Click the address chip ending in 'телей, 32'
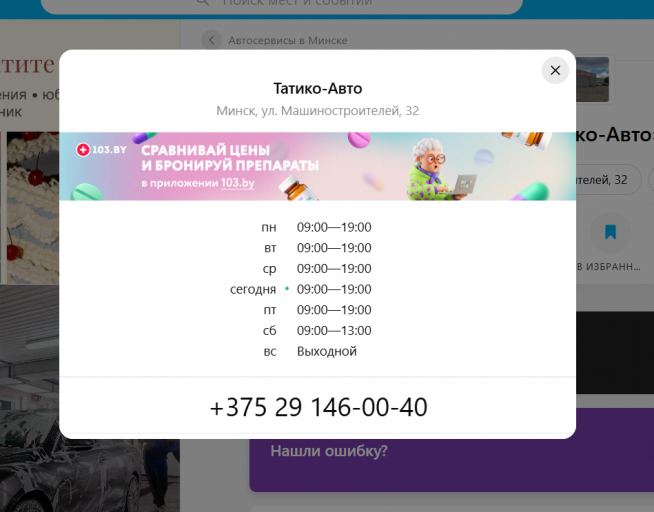Screen dimensions: 654x512 click(x=608, y=180)
